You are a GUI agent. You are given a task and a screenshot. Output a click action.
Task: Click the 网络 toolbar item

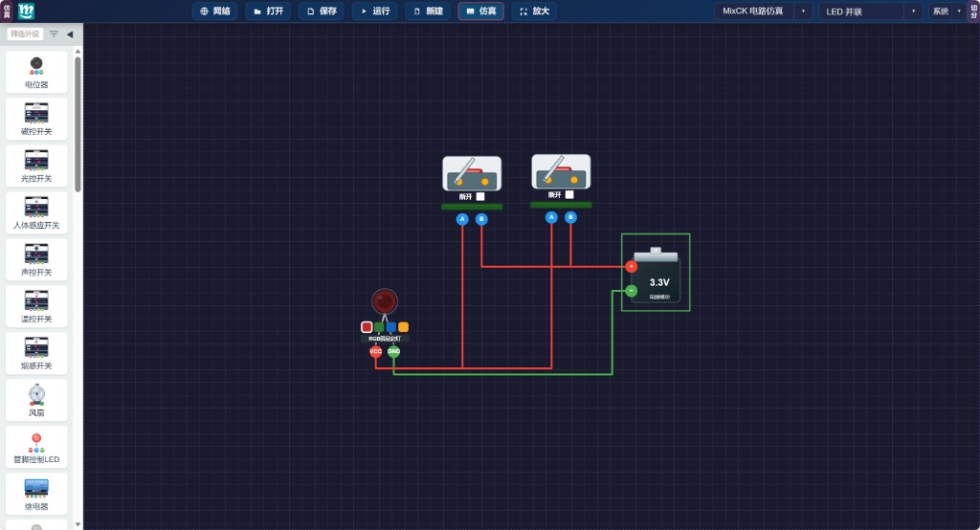coord(215,11)
